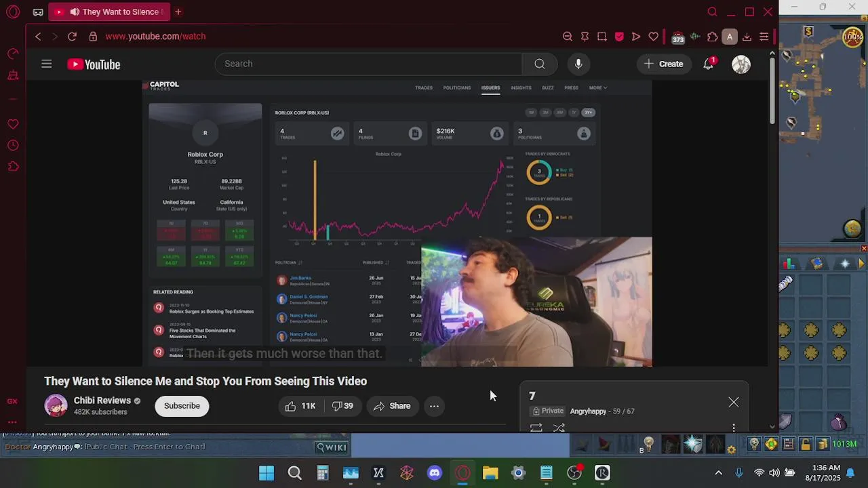Open clock and date 1:36 AM
This screenshot has width=868, height=488.
click(x=821, y=473)
